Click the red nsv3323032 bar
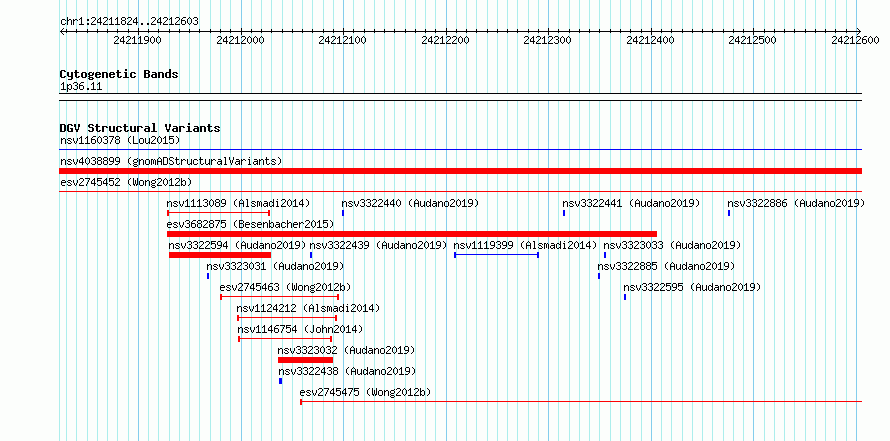 [x=305, y=360]
